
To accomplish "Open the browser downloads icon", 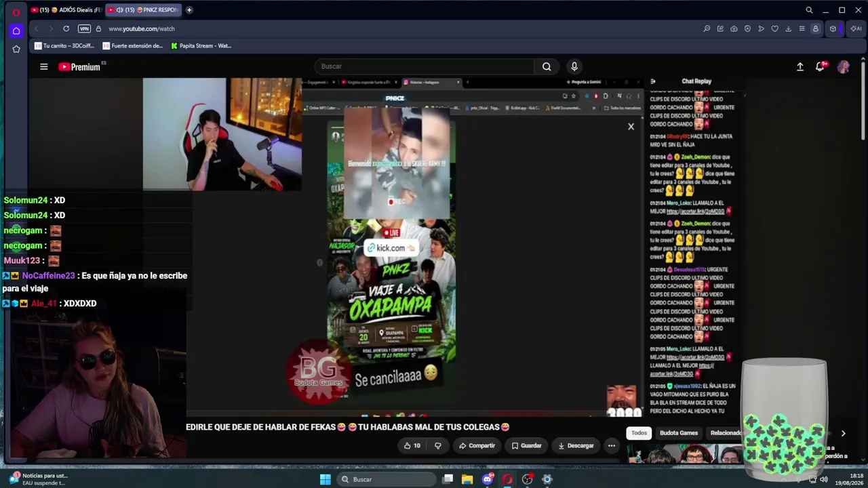I will pos(788,28).
